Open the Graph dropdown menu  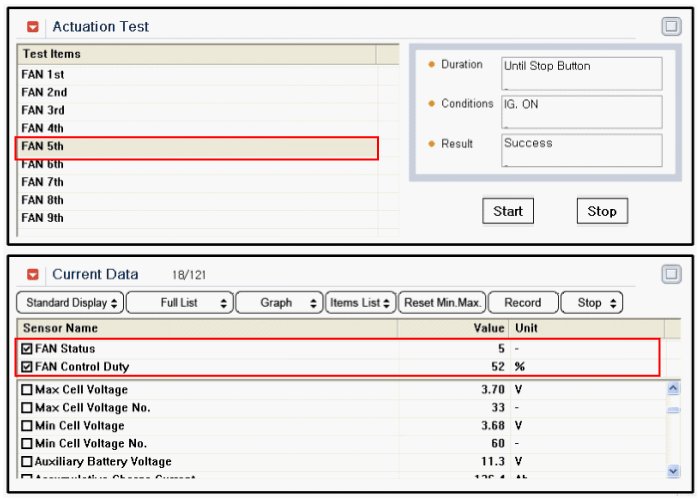tap(276, 303)
